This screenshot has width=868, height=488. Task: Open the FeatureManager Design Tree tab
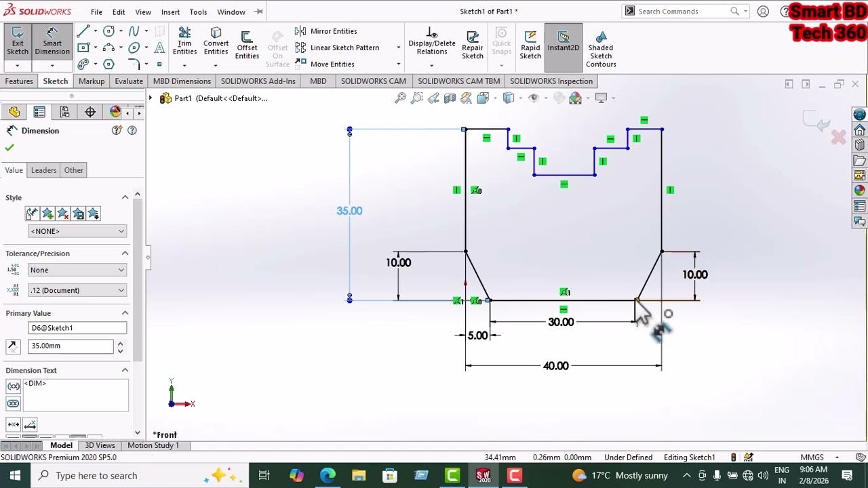coord(14,112)
